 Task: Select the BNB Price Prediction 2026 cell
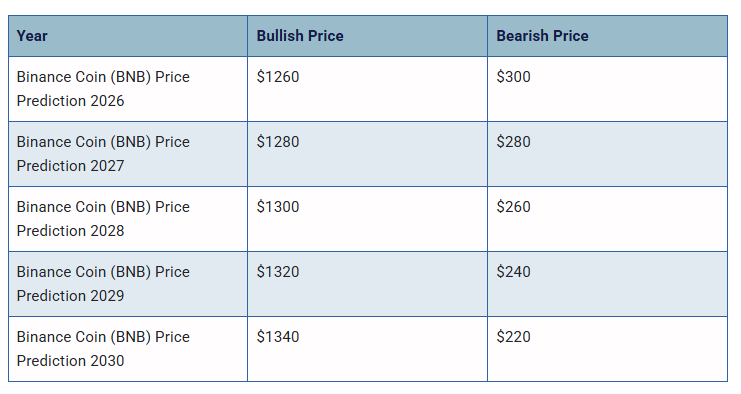(x=128, y=89)
